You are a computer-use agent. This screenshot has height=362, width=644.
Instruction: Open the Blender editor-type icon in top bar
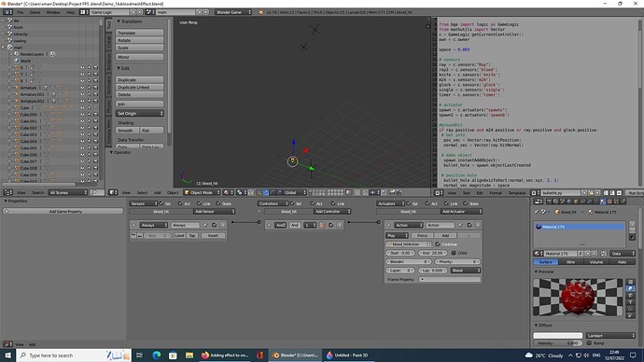click(7, 12)
